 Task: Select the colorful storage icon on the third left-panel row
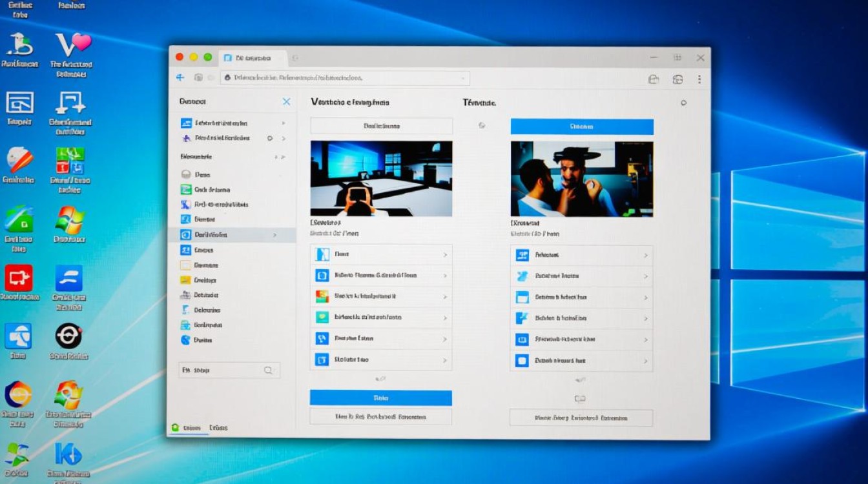[321, 296]
